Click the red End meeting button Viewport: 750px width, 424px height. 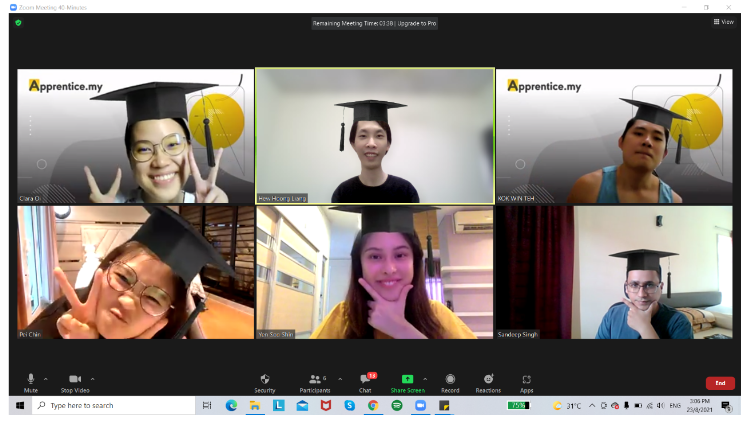719,383
